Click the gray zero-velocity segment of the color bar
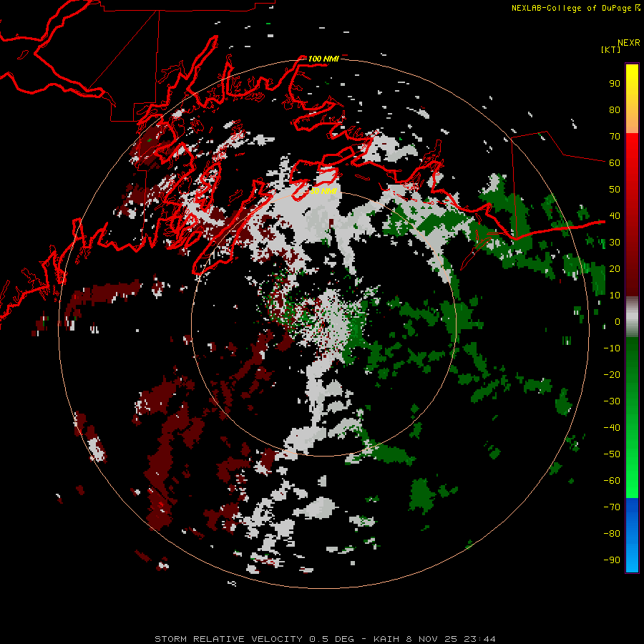Viewport: 644px width, 644px height. [x=632, y=317]
